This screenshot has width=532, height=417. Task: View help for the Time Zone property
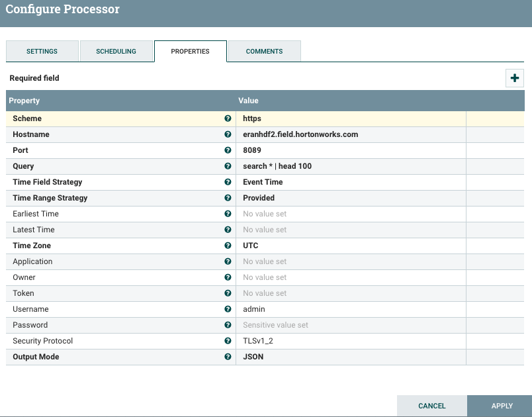pyautogui.click(x=228, y=246)
